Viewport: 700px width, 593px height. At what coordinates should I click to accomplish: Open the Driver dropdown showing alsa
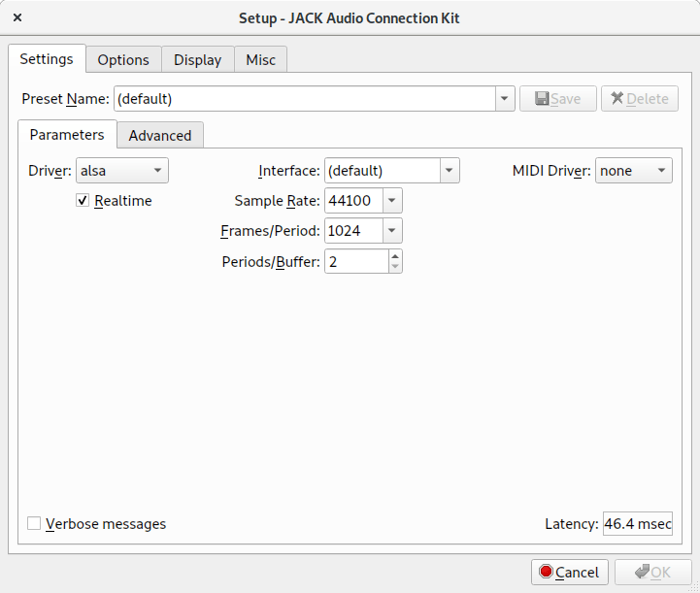tap(122, 171)
